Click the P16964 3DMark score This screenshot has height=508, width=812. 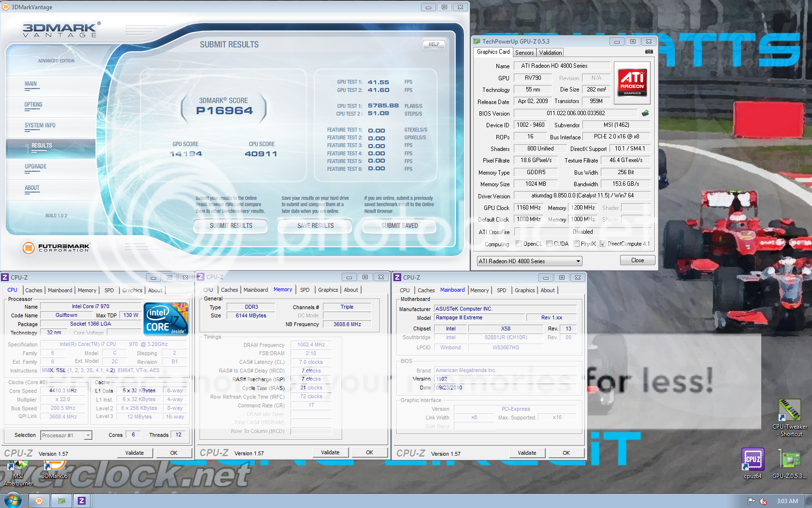point(224,111)
